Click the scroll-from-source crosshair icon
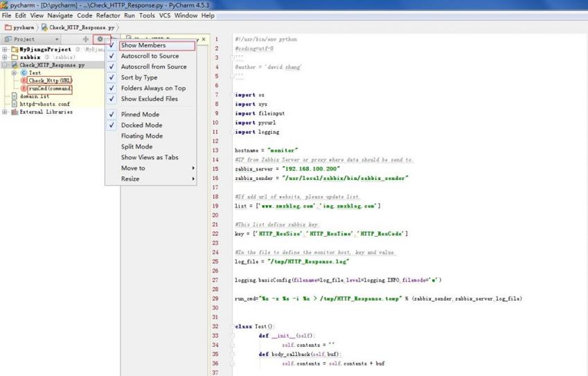The image size is (588, 376). (x=86, y=39)
